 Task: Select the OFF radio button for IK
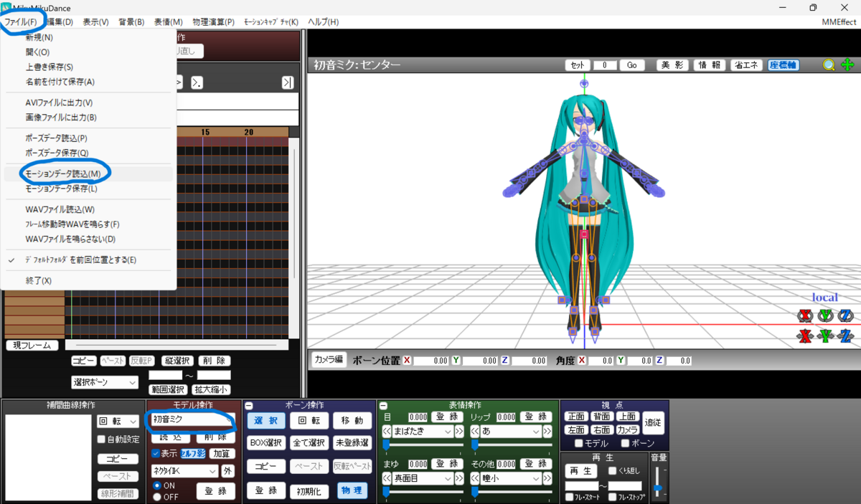[157, 496]
